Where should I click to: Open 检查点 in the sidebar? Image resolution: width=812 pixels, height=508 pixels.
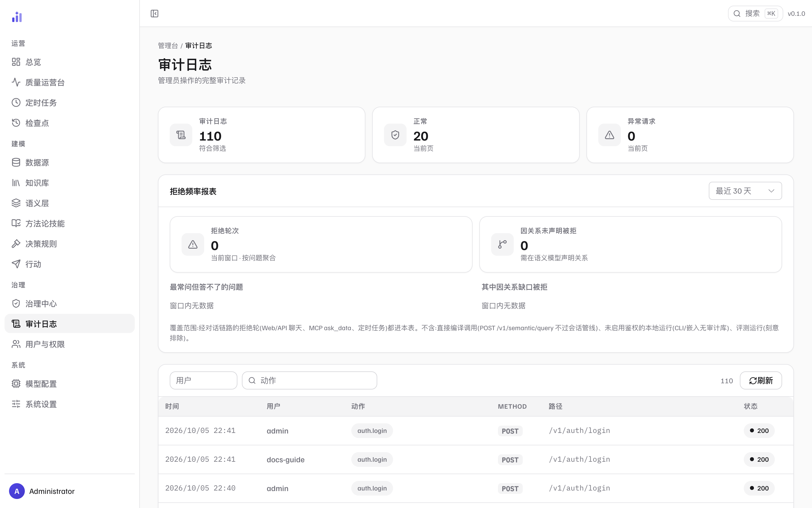(x=69, y=123)
